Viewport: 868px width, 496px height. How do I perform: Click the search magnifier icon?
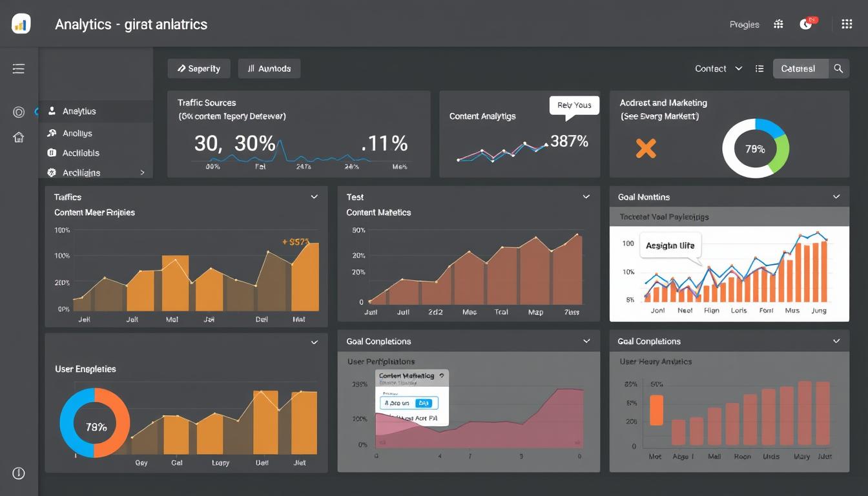pos(838,68)
